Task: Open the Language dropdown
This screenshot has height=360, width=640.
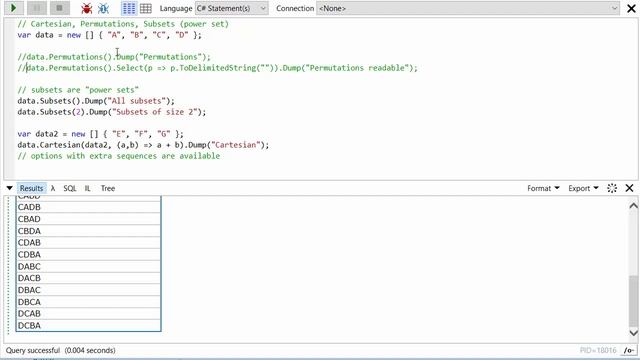Action: 231,8
